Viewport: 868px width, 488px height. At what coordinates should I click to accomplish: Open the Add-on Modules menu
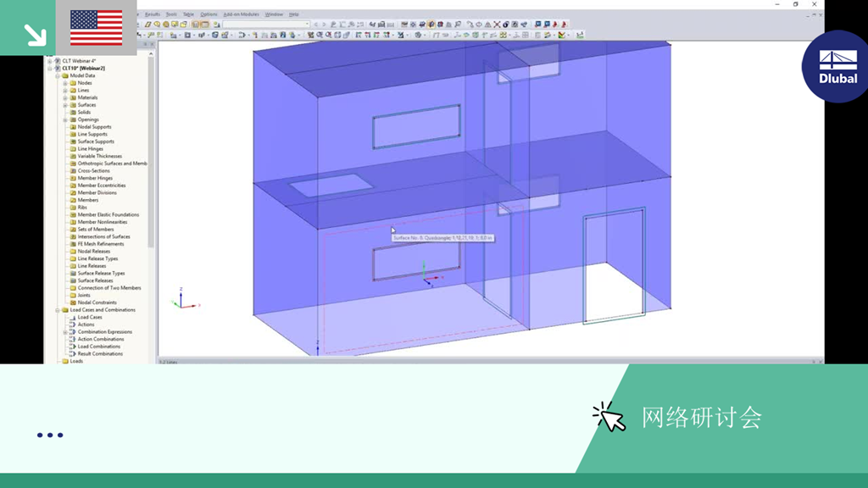coord(242,14)
